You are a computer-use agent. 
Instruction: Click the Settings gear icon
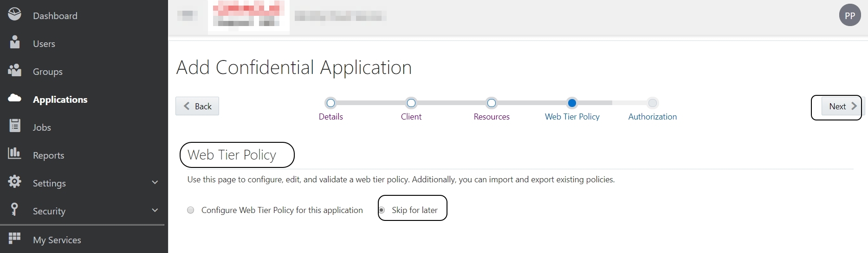click(x=15, y=181)
